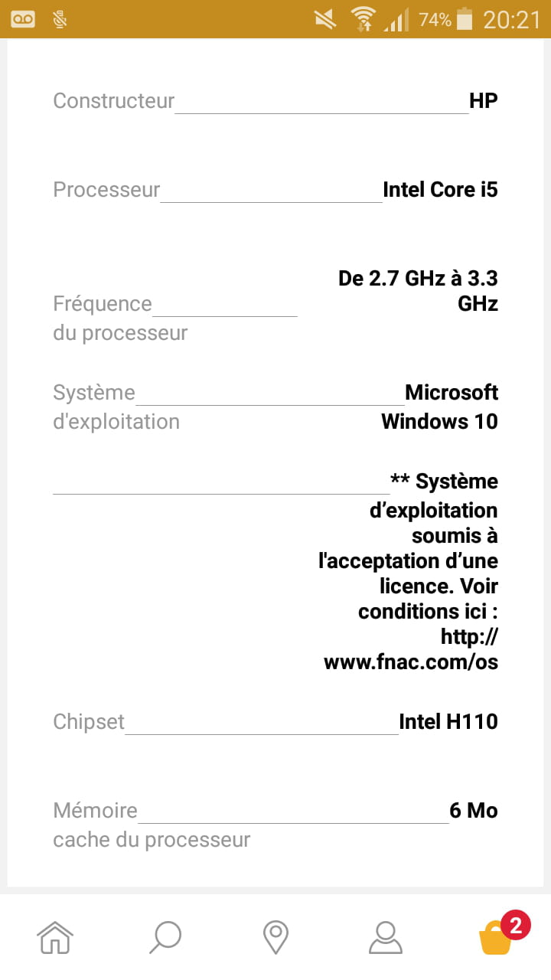Image resolution: width=551 pixels, height=980 pixels.
Task: Tap the Wi-Fi status icon
Action: point(363,19)
